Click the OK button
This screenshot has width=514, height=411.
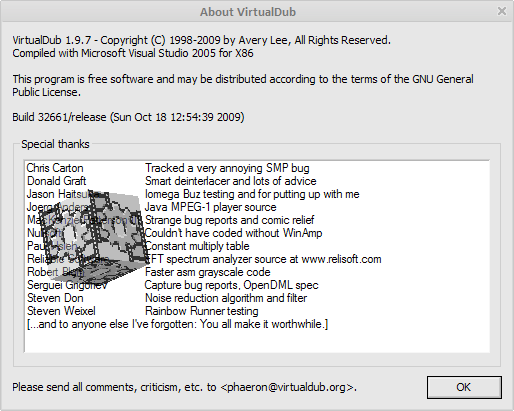click(x=464, y=387)
